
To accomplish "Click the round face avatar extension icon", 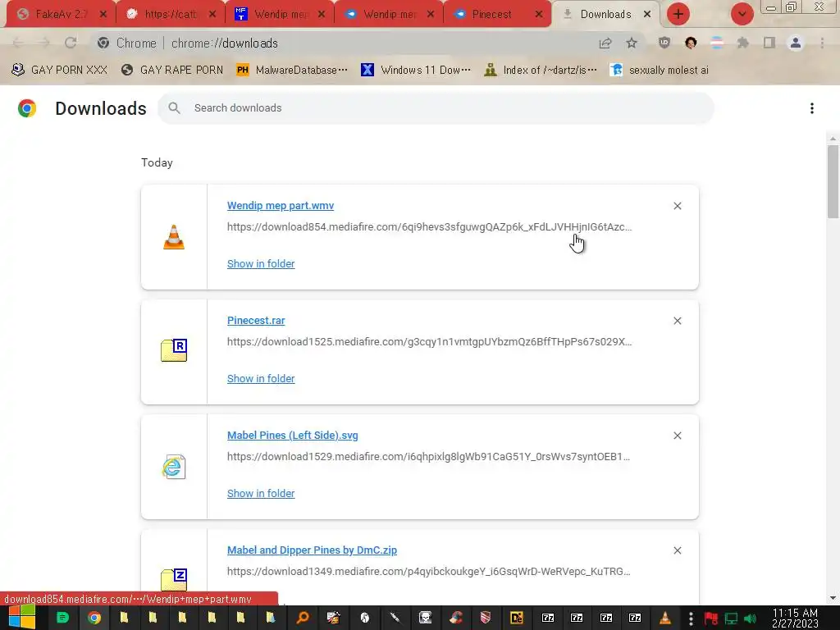I will point(691,43).
